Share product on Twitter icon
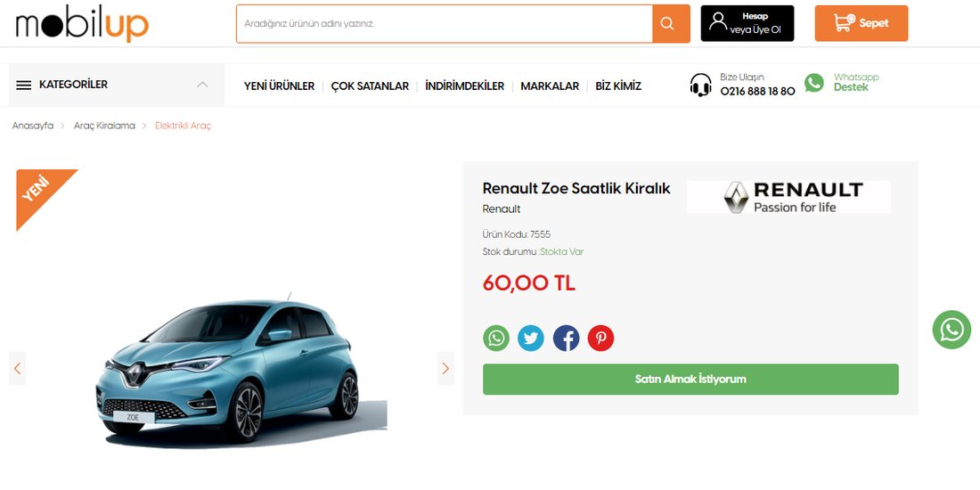 [x=531, y=339]
